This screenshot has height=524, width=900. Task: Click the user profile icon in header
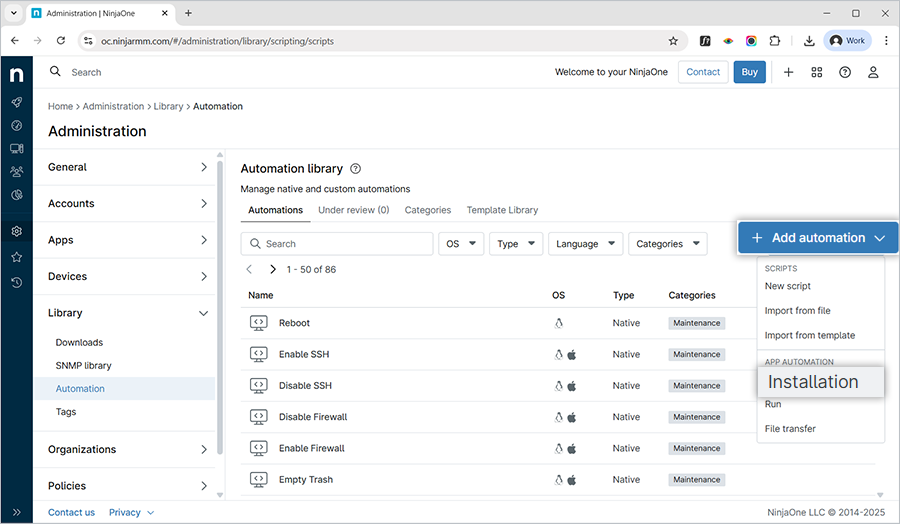coord(873,72)
